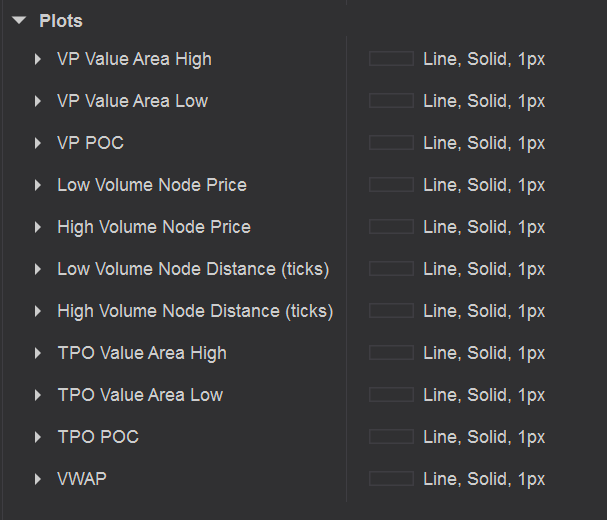The image size is (607, 520).
Task: Collapse the Plots section
Action: (x=19, y=21)
